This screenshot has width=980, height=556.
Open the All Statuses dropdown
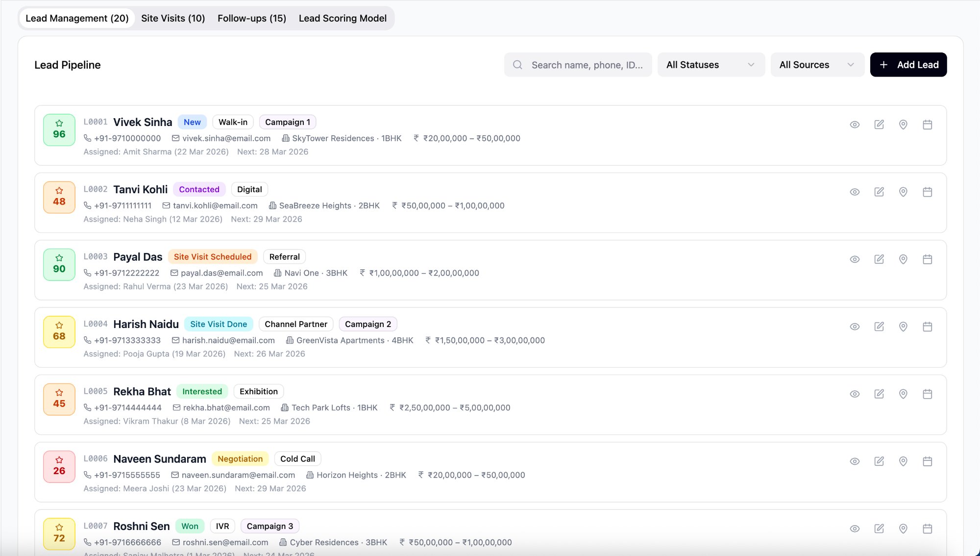[x=711, y=65]
